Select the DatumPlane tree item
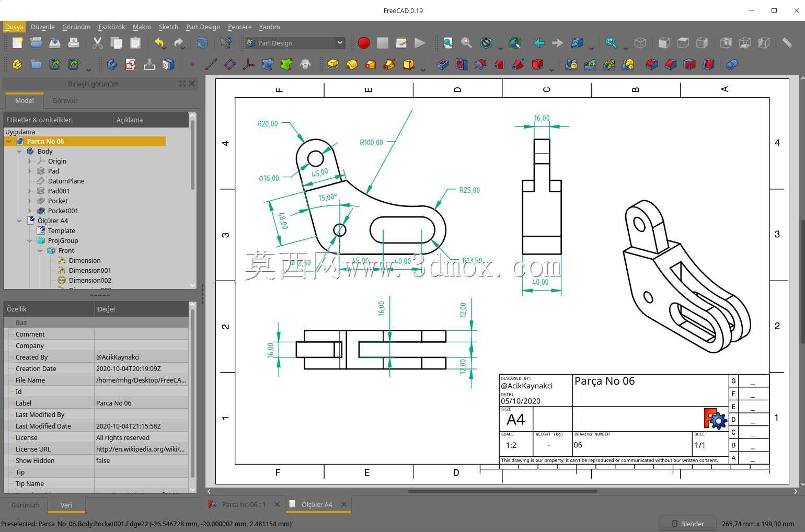805x532 pixels. pos(66,181)
